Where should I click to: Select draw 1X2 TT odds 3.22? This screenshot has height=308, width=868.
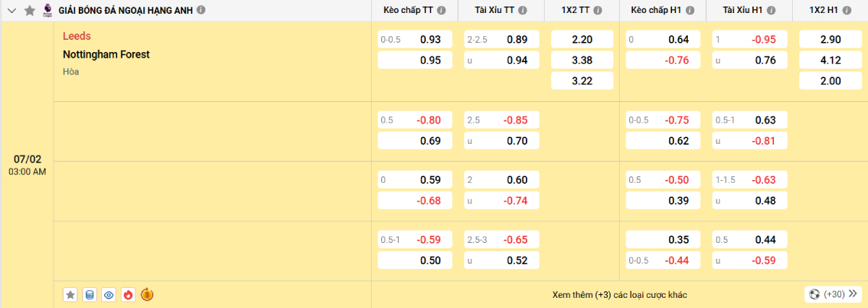(x=582, y=81)
